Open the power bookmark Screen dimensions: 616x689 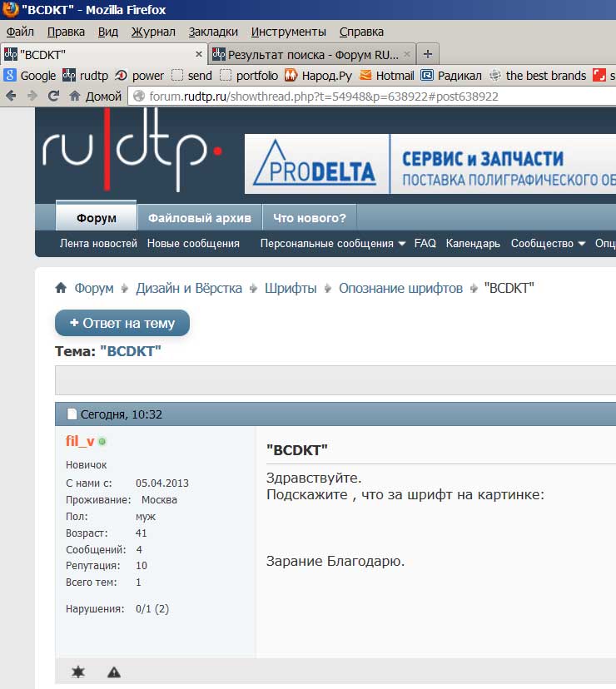point(139,76)
